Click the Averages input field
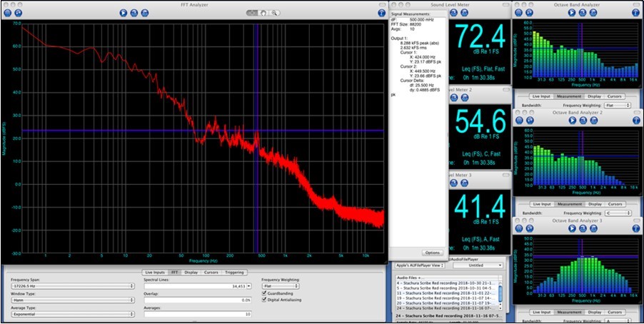Screen dimensions: 644x324 coord(198,314)
